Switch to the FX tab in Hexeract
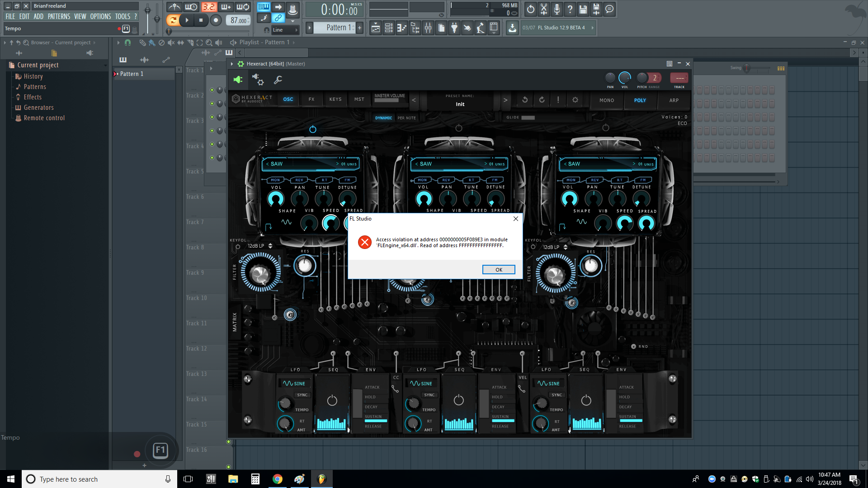Image resolution: width=868 pixels, height=488 pixels. [311, 99]
